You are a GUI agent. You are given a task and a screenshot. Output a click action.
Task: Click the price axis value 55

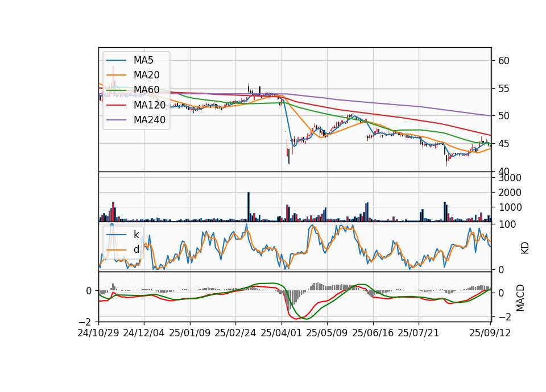point(503,89)
